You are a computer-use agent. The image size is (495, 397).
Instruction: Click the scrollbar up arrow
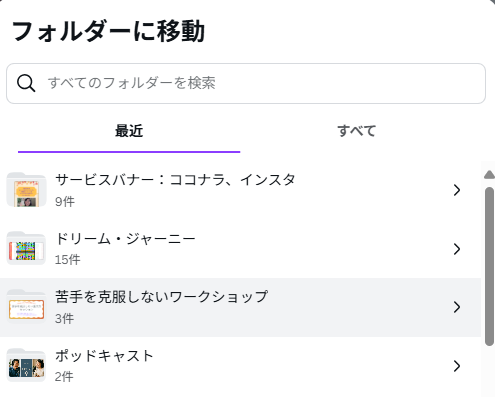click(489, 175)
